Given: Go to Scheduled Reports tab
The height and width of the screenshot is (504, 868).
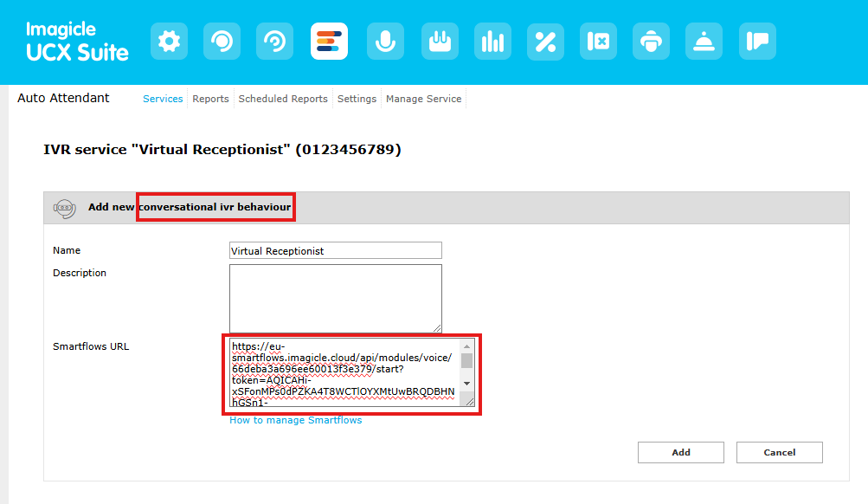Looking at the screenshot, I should point(283,99).
